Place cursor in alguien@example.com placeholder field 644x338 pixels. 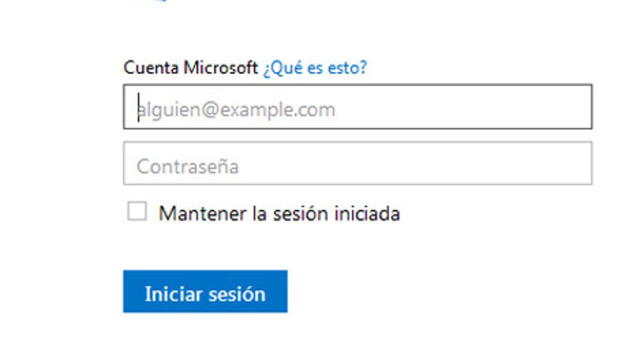(236, 109)
